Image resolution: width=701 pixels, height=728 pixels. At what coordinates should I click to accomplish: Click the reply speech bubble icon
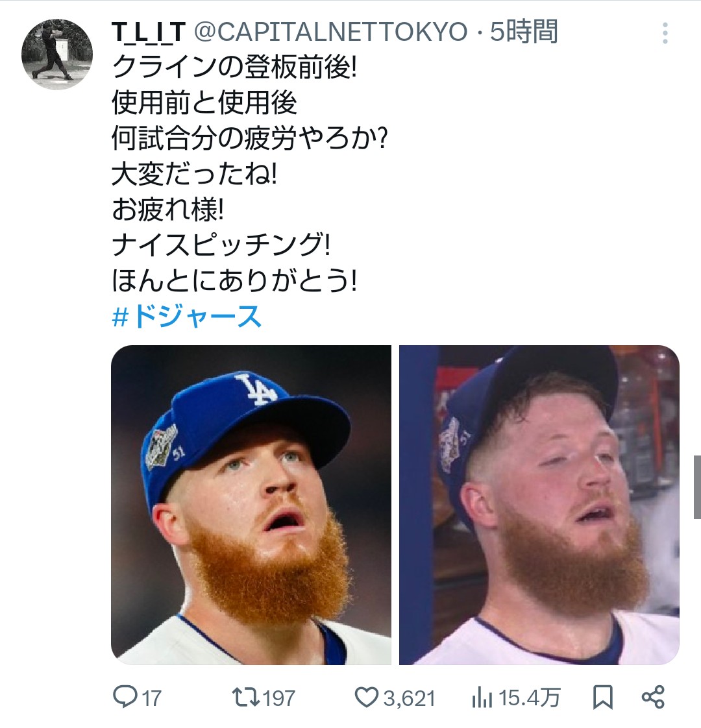coord(124,697)
